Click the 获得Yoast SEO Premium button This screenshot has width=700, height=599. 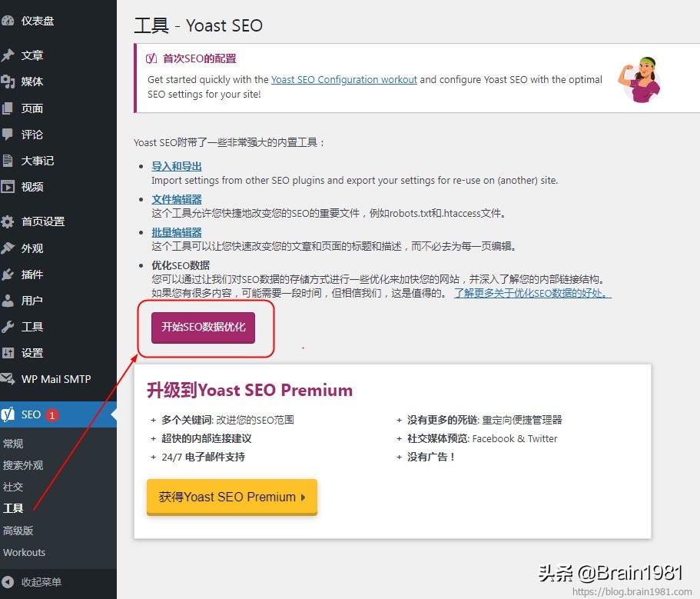point(231,497)
